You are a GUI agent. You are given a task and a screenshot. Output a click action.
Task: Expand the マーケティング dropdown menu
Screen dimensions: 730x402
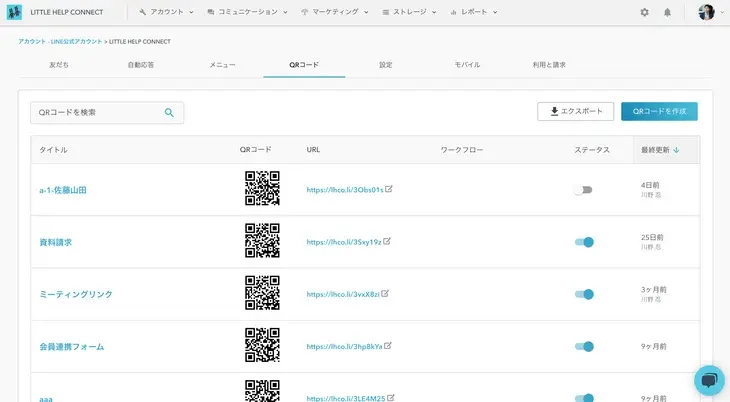[x=334, y=12]
